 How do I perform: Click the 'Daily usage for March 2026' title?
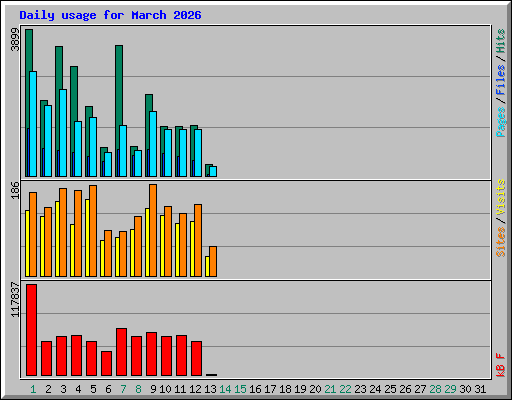pyautogui.click(x=110, y=15)
